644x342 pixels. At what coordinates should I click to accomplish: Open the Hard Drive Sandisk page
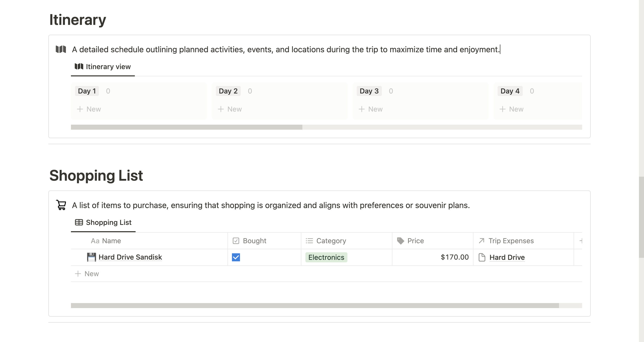pos(130,257)
